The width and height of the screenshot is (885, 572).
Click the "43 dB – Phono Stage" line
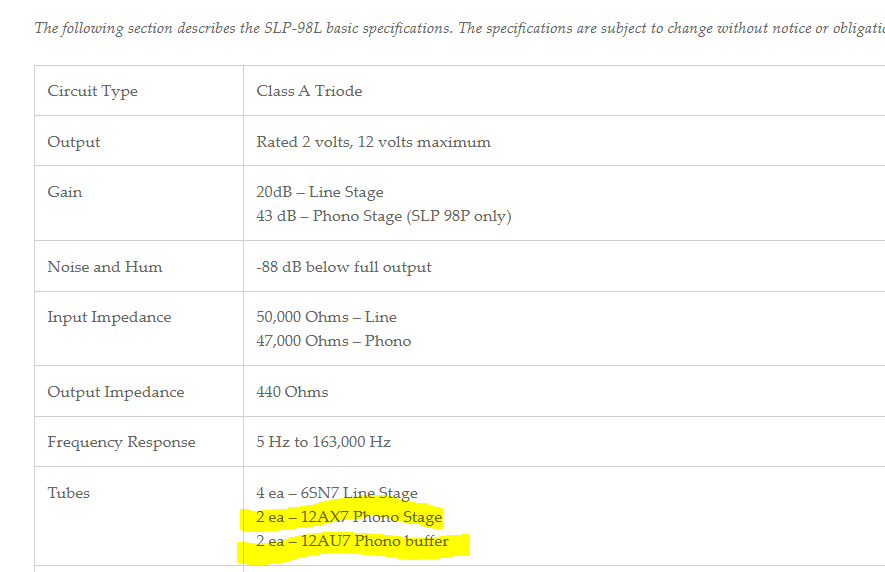click(x=383, y=216)
